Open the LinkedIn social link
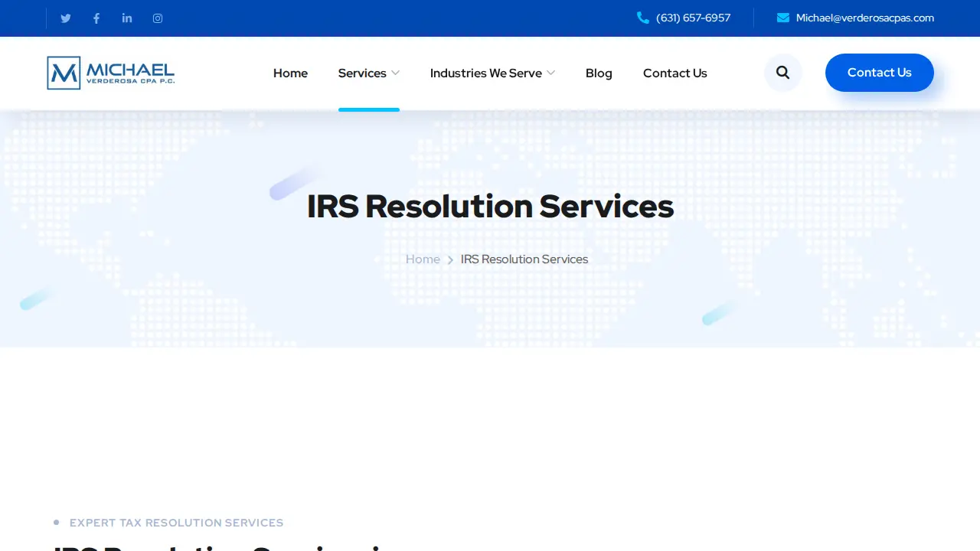Screen dimensions: 980x551 [x=127, y=18]
